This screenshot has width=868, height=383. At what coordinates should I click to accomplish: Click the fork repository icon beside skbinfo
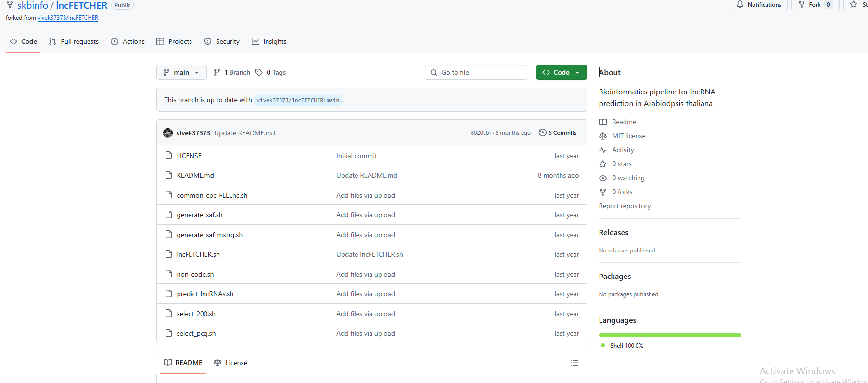(10, 5)
